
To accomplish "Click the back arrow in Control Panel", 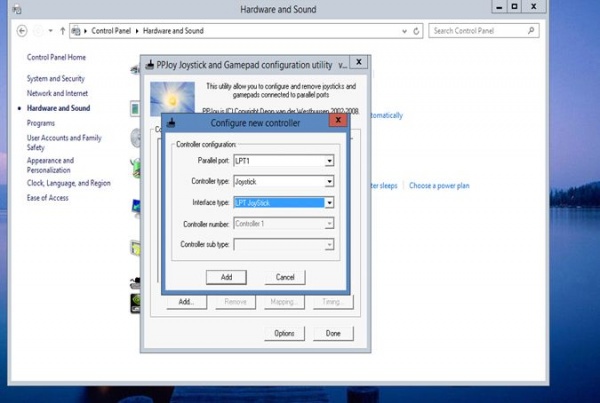I will click(22, 31).
